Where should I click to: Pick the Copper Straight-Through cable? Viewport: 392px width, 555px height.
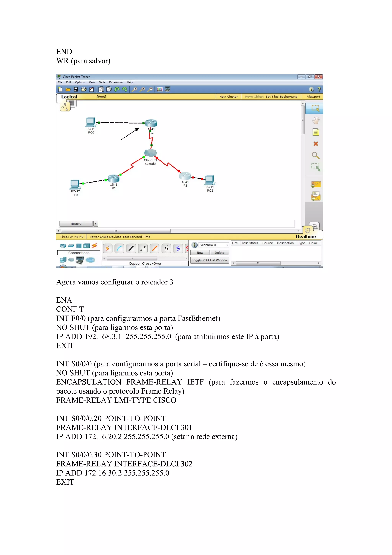(x=131, y=248)
